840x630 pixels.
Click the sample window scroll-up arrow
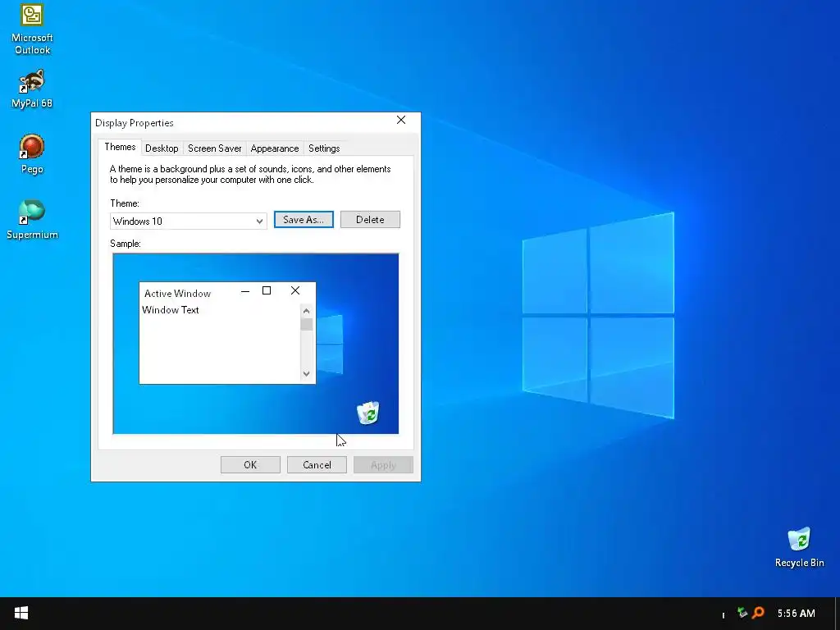[307, 311]
